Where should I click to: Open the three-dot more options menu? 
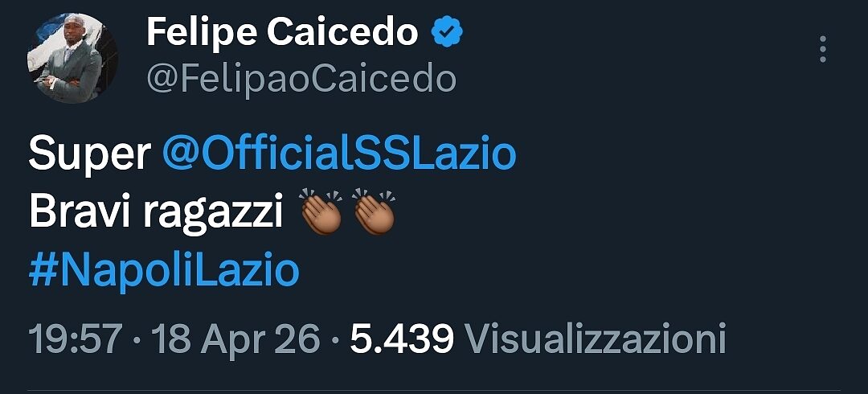coord(822,49)
